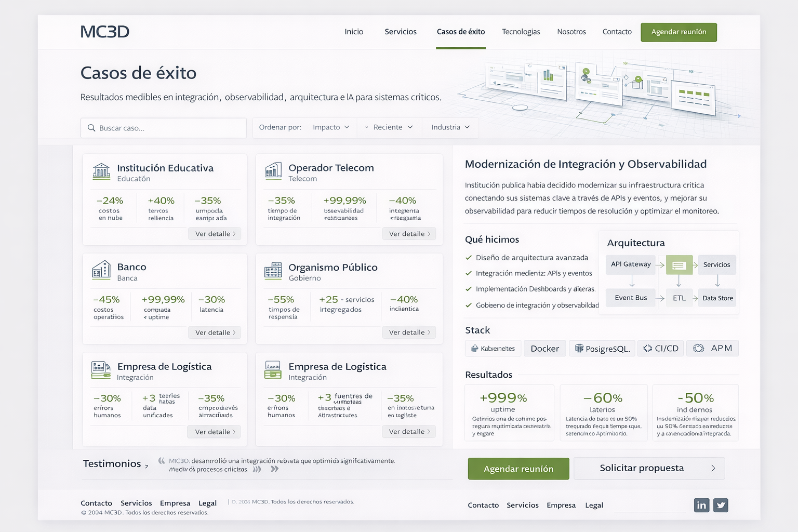Select the Operador Telecom card icon
This screenshot has width=798, height=532.
pyautogui.click(x=273, y=170)
